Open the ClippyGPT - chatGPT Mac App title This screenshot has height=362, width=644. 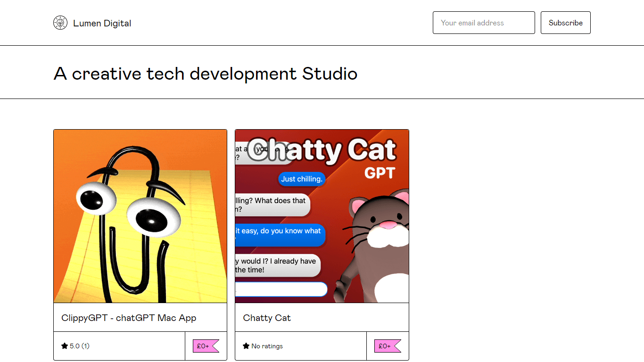tap(129, 318)
